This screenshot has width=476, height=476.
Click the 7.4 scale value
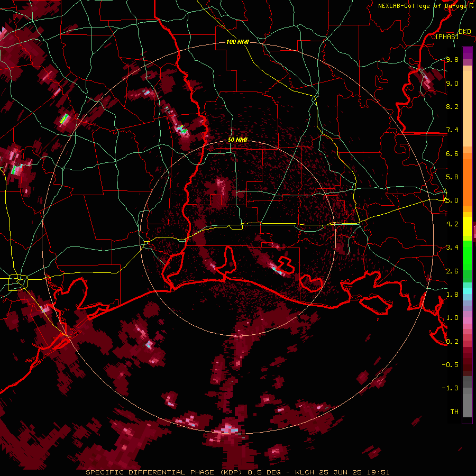452,130
